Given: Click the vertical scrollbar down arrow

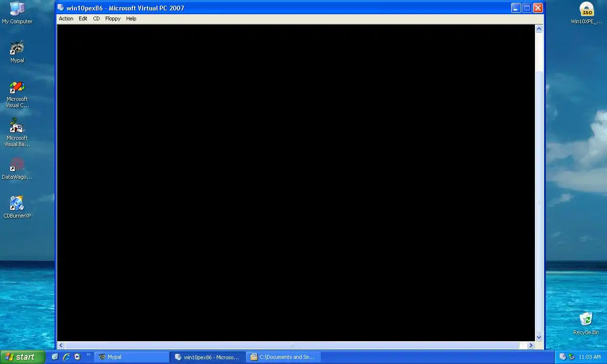Looking at the screenshot, I should tap(539, 337).
